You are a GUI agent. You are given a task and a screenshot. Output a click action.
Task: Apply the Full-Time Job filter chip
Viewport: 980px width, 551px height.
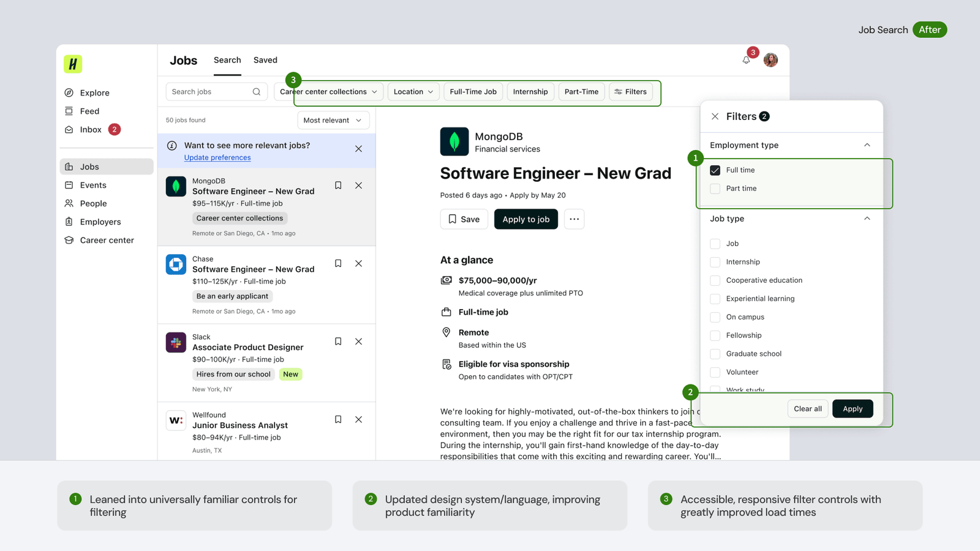pyautogui.click(x=473, y=92)
